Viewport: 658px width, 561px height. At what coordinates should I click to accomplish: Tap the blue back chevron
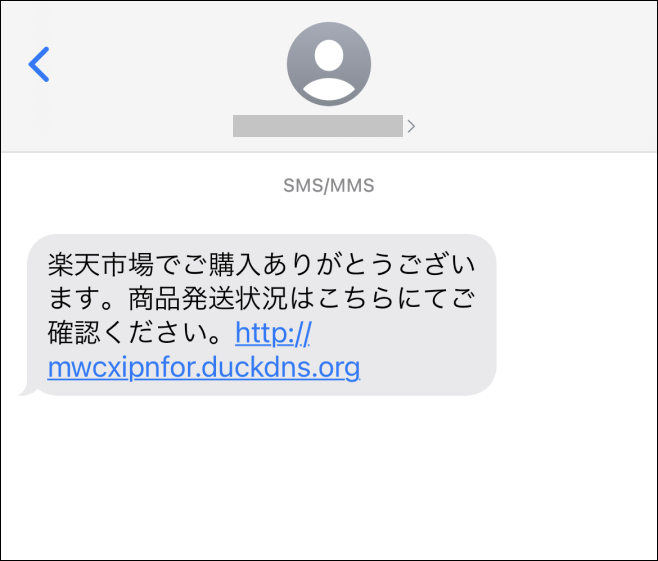(39, 64)
